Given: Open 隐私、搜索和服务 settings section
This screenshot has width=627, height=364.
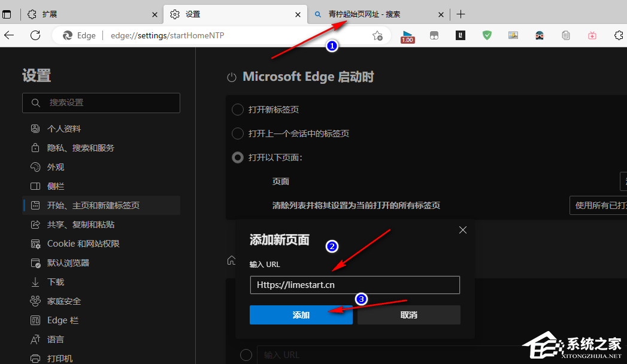Looking at the screenshot, I should 80,148.
